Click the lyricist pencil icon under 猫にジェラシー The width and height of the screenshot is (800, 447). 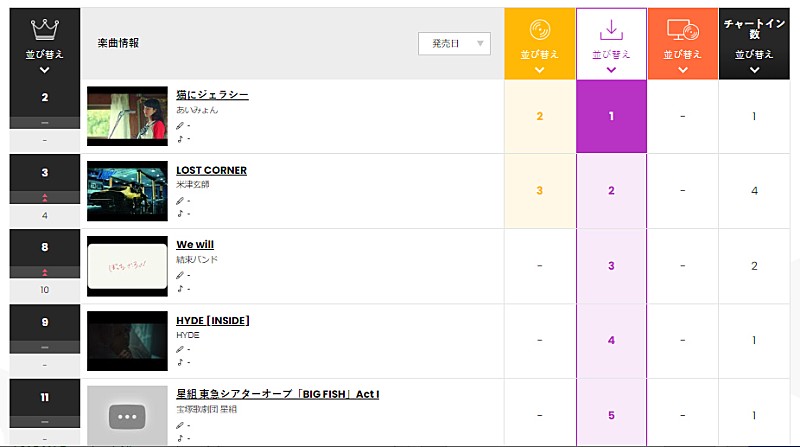pyautogui.click(x=180, y=126)
